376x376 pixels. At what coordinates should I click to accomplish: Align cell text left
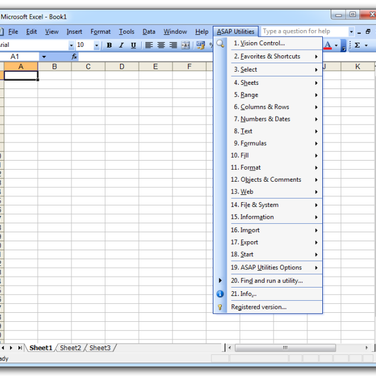(149, 45)
